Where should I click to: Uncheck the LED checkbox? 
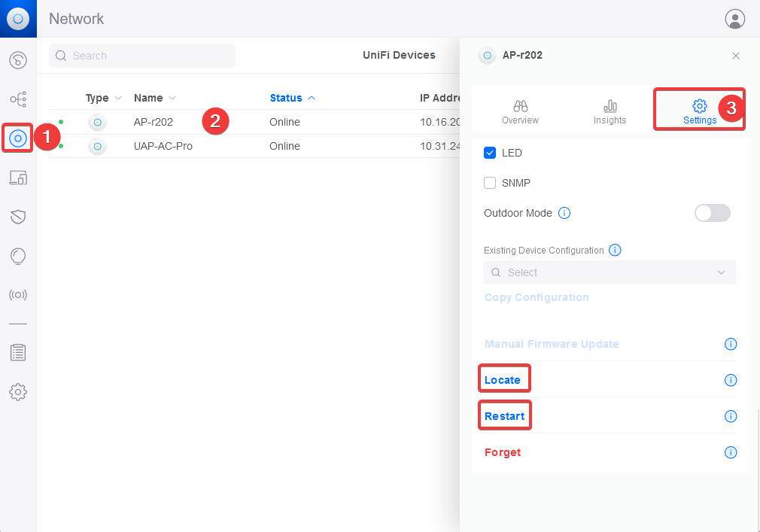490,153
